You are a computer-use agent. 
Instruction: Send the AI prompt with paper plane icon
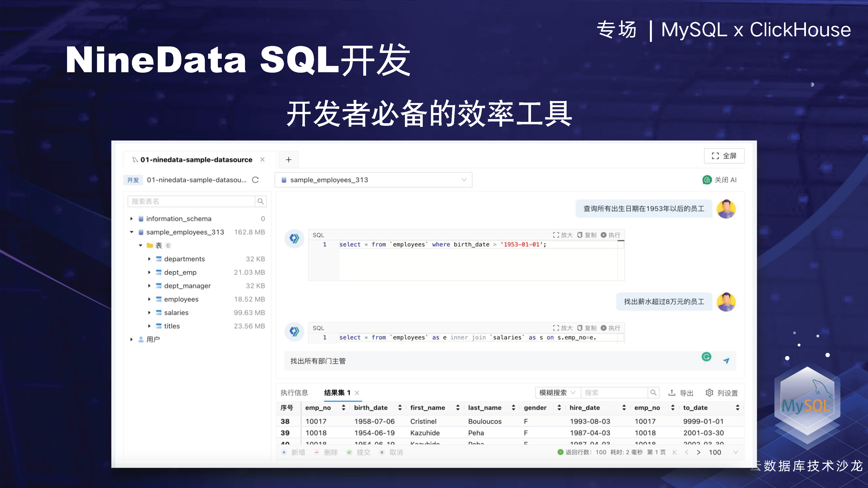tap(726, 361)
